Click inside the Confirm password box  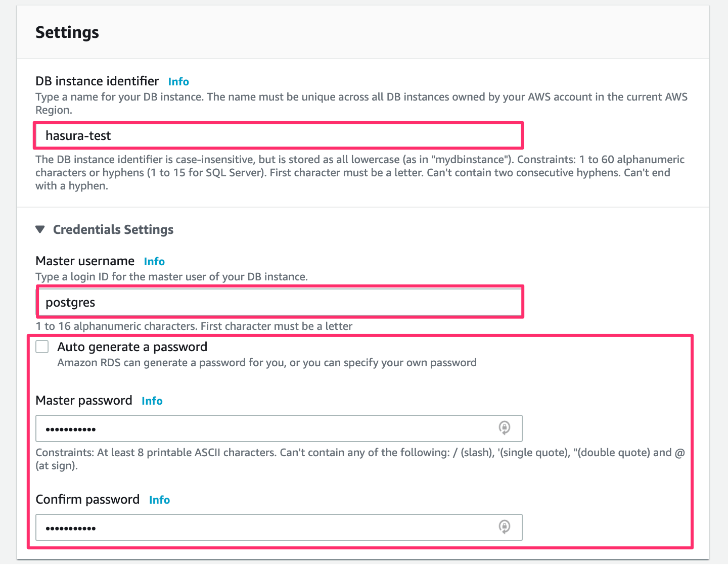click(x=253, y=527)
